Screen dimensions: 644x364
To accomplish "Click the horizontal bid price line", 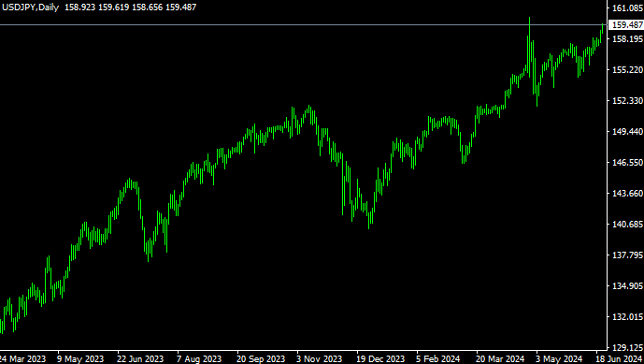I will [303, 25].
